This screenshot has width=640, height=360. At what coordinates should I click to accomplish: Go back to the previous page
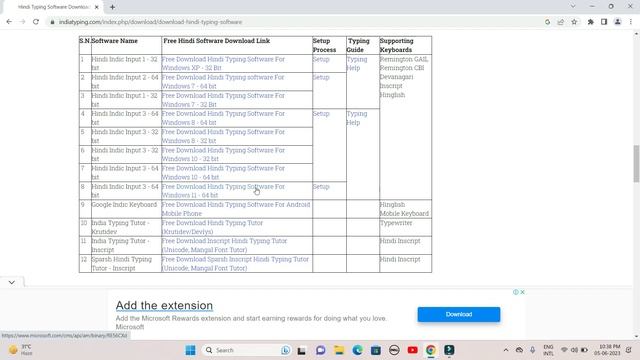pyautogui.click(x=9, y=22)
